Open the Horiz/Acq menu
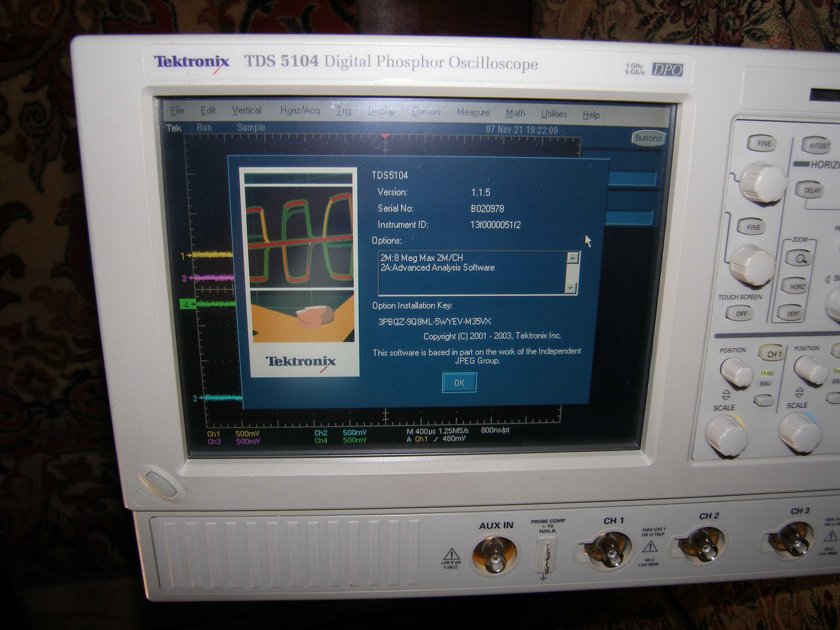This screenshot has width=840, height=630. coord(300,110)
